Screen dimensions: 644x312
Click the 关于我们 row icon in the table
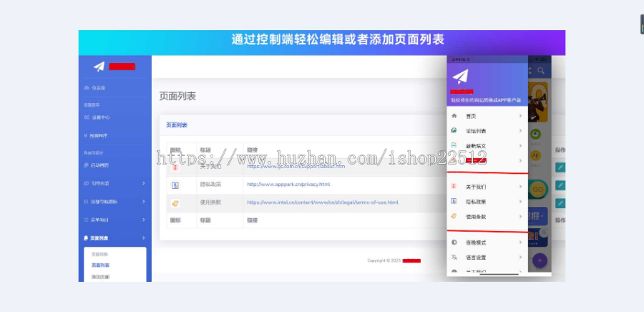[175, 167]
